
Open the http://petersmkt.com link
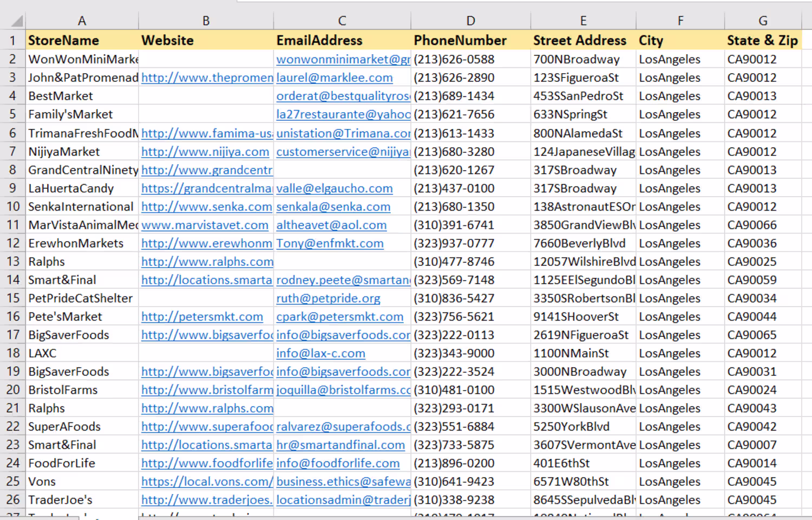click(202, 317)
